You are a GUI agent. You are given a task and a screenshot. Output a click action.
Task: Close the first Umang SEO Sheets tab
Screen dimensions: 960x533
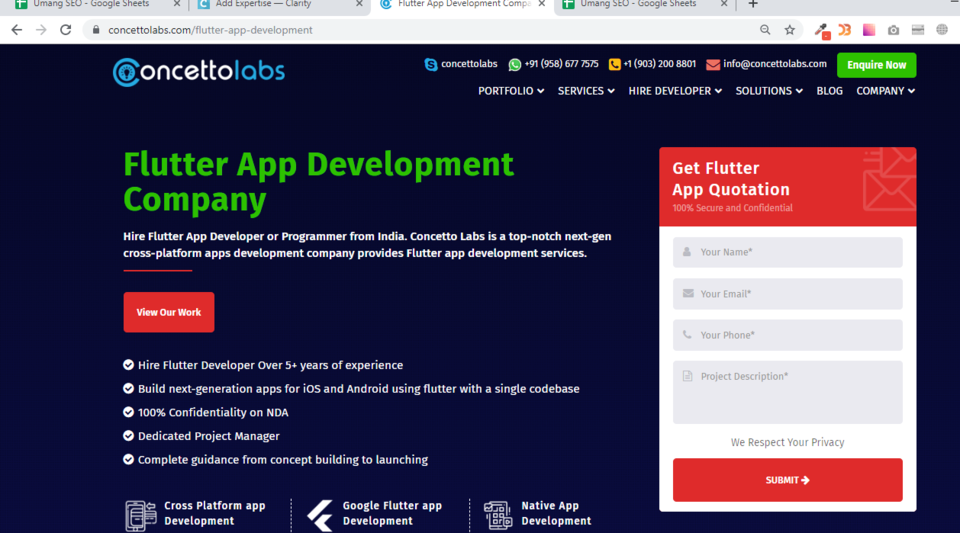click(x=177, y=4)
